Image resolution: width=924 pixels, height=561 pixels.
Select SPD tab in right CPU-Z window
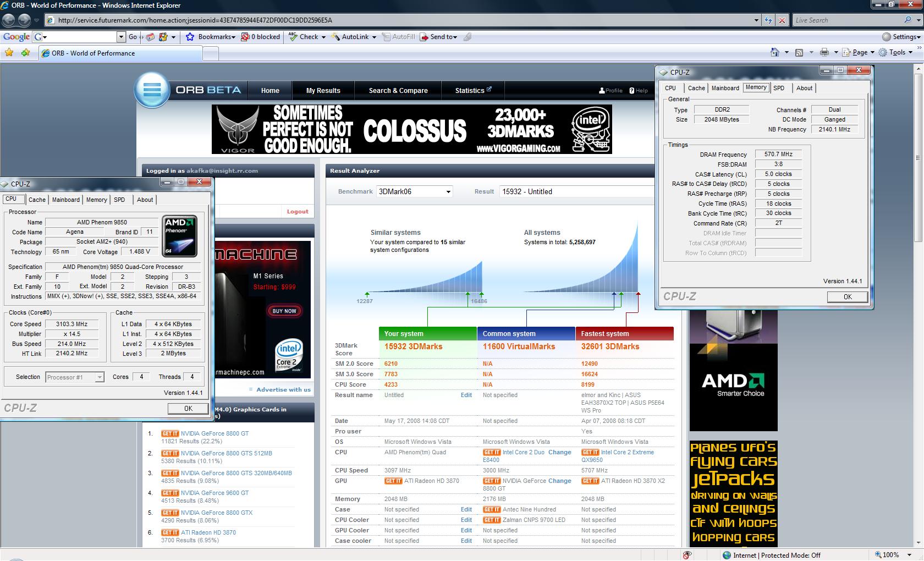tap(779, 88)
